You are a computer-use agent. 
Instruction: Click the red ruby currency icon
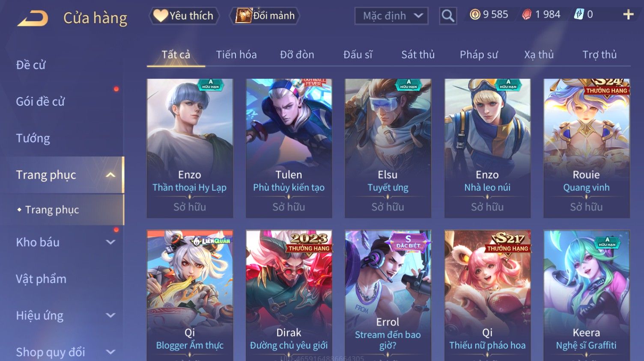pos(527,15)
